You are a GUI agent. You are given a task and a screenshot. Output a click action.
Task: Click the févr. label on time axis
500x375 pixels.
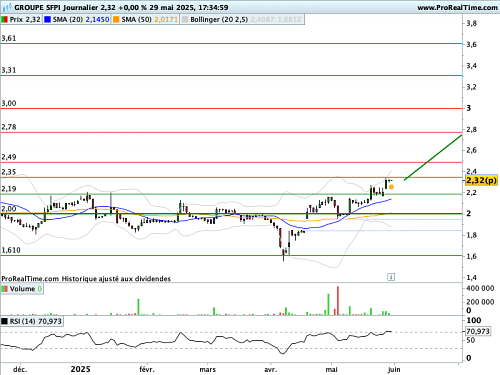[x=147, y=370]
